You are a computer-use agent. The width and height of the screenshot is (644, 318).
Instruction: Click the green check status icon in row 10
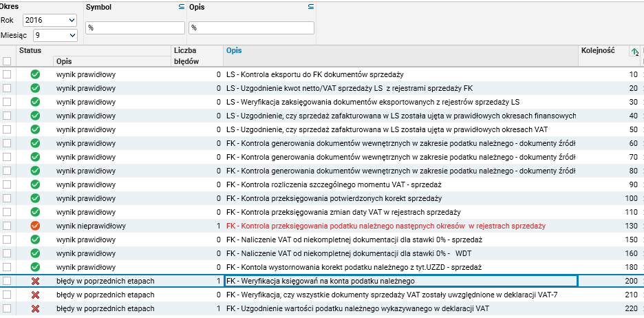click(35, 74)
